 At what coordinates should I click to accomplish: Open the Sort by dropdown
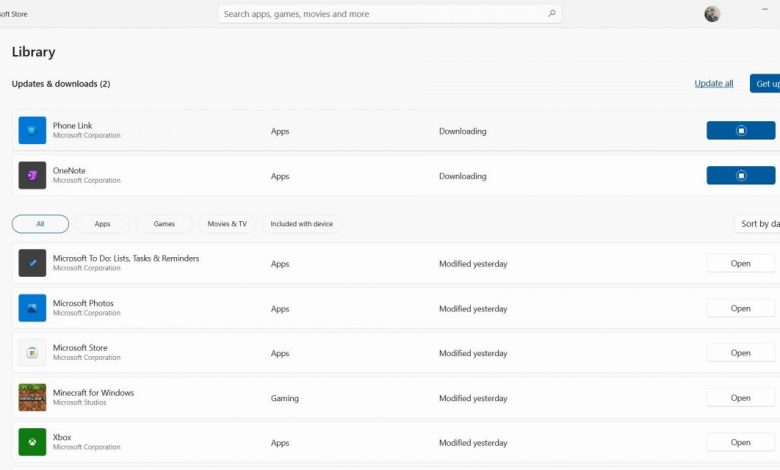758,224
